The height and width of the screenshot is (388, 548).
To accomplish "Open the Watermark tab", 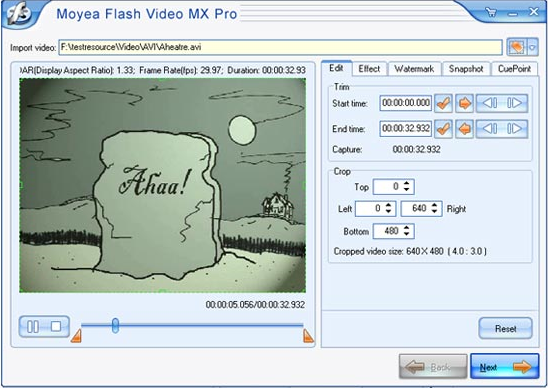I will tap(414, 69).
